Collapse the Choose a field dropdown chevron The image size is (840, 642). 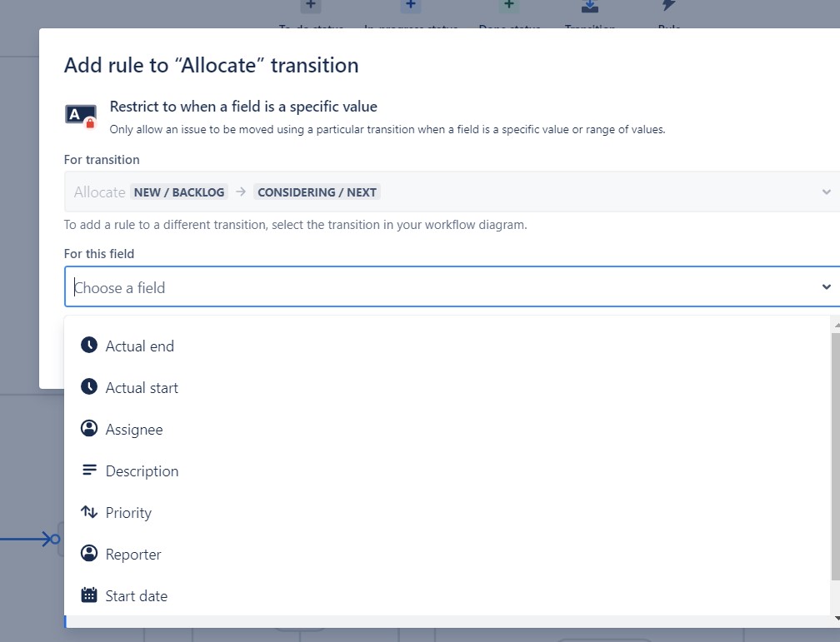pos(826,287)
